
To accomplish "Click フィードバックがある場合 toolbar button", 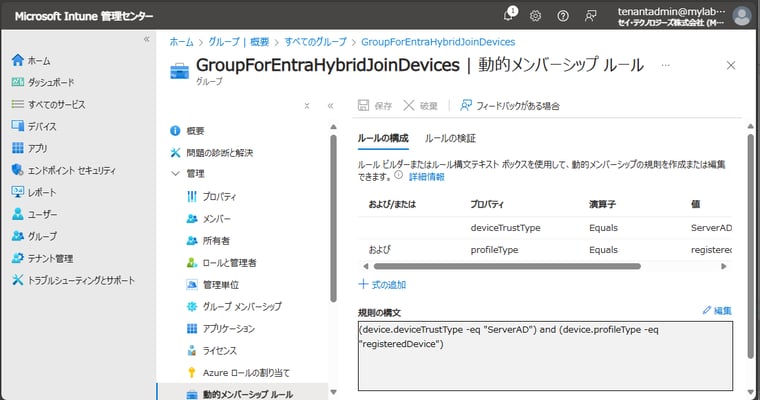I will pos(509,106).
